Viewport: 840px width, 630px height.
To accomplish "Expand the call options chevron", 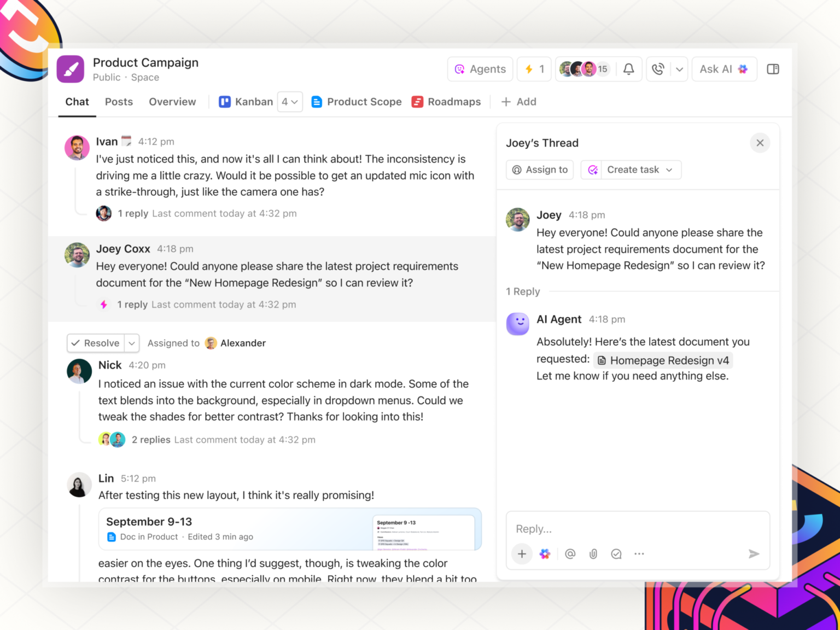I will click(679, 69).
